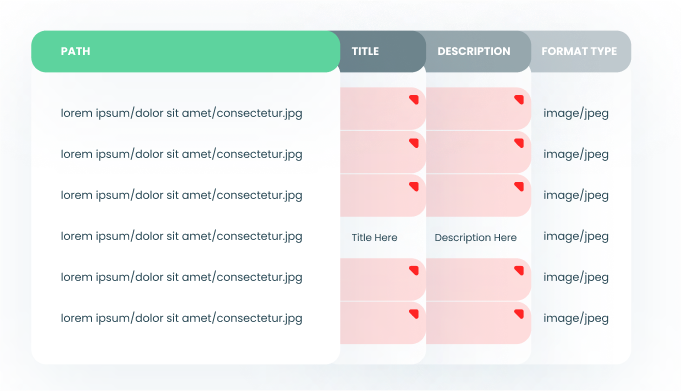
Task: Click the fourth row file path
Action: point(182,236)
